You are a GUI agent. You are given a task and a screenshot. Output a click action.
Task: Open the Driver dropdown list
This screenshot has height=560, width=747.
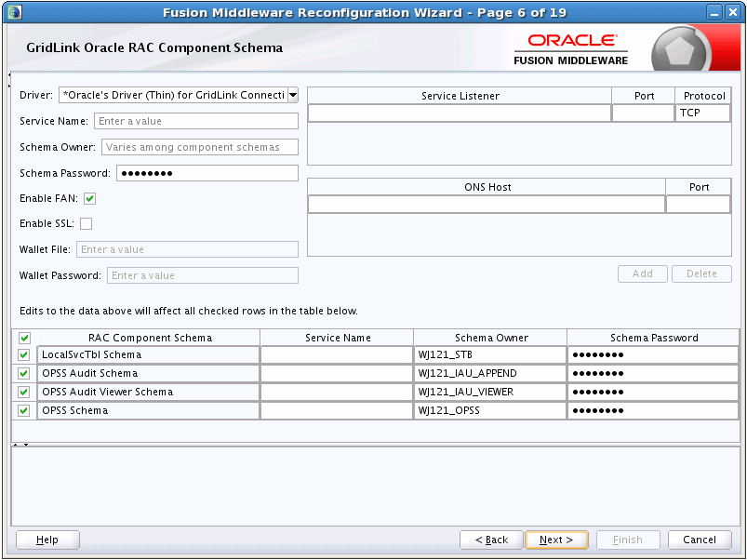292,95
